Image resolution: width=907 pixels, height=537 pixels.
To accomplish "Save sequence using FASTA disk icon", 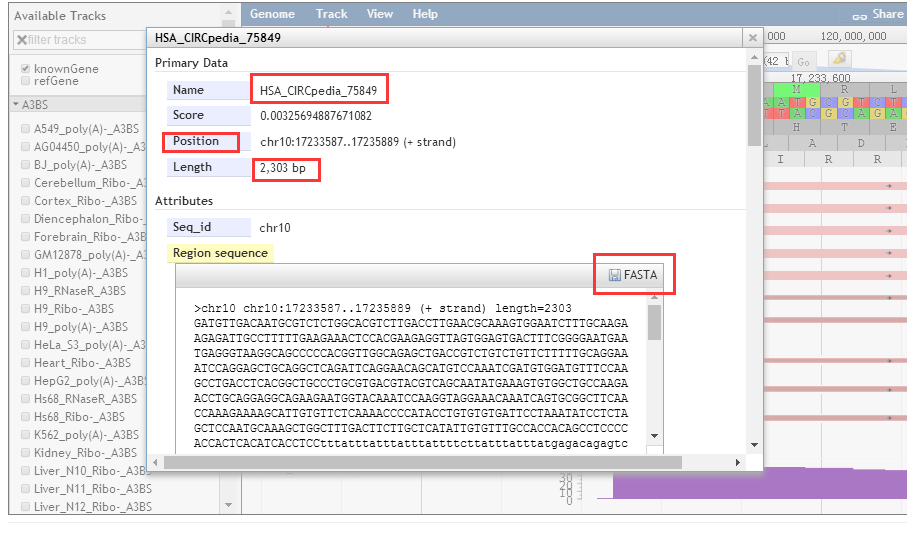I will (x=614, y=275).
